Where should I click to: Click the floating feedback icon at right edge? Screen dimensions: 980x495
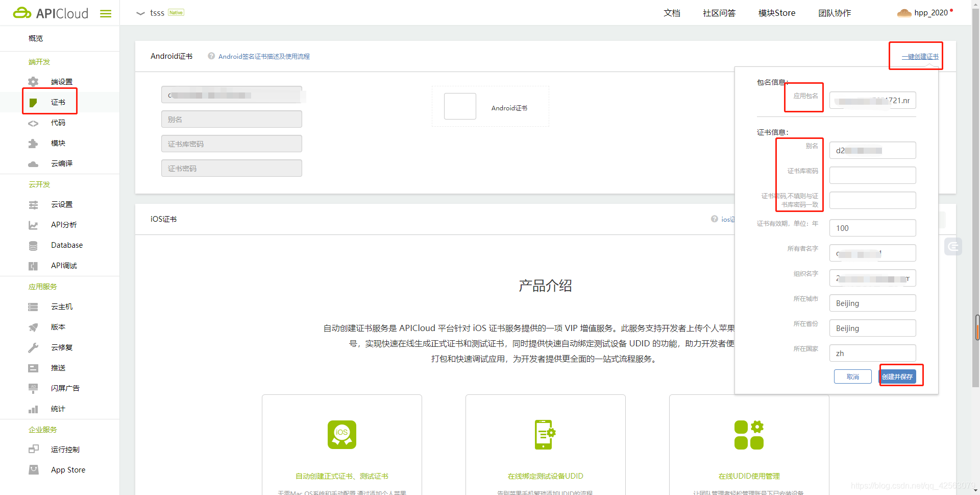tap(953, 247)
